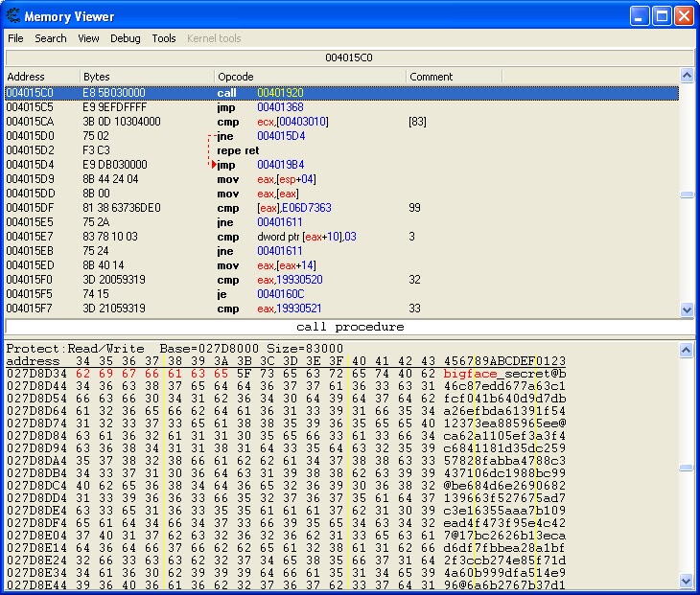Click ASCII text fcf041b640d9d7db
700x595 pixels.
pyautogui.click(x=504, y=399)
